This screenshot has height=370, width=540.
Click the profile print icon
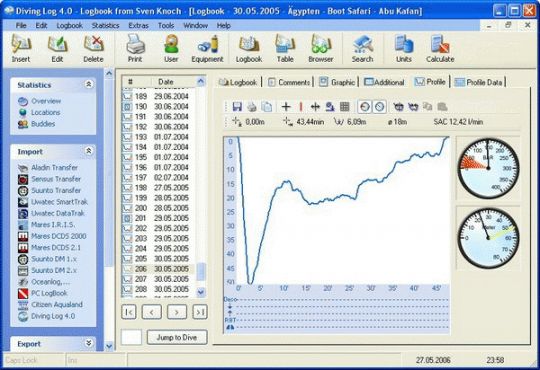pos(252,107)
